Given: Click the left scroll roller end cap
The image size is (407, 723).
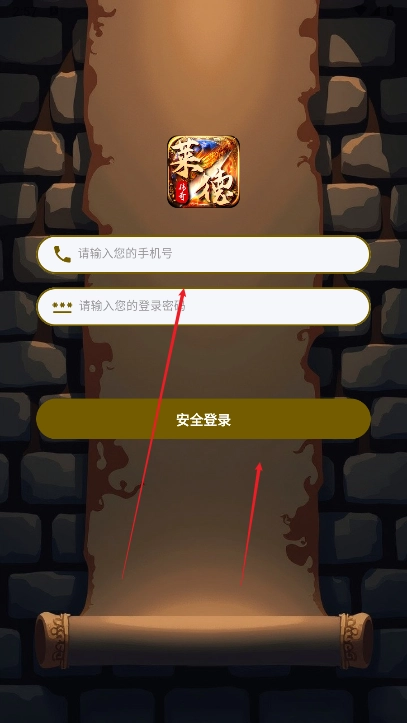Looking at the screenshot, I should click(x=52, y=640).
